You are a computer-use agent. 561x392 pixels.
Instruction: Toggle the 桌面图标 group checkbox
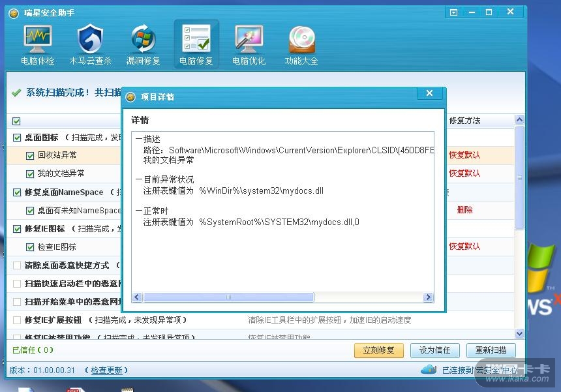17,138
